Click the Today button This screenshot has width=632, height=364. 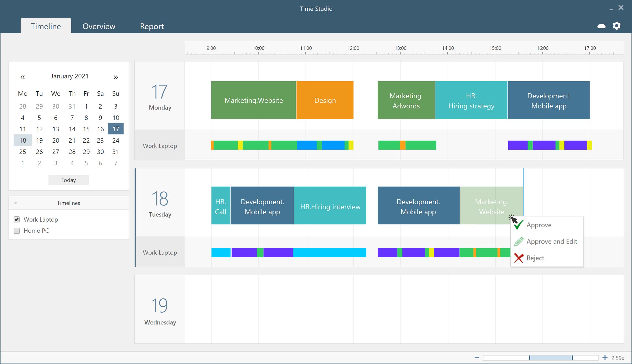[68, 180]
